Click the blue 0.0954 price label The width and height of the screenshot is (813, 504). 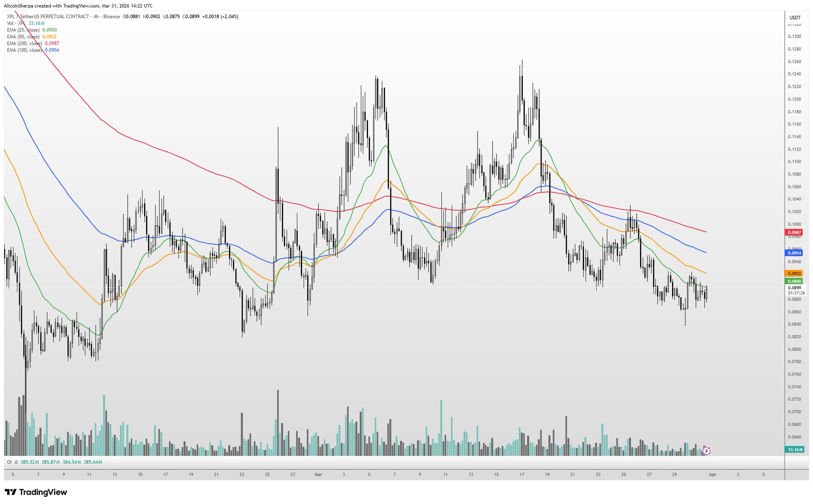794,253
